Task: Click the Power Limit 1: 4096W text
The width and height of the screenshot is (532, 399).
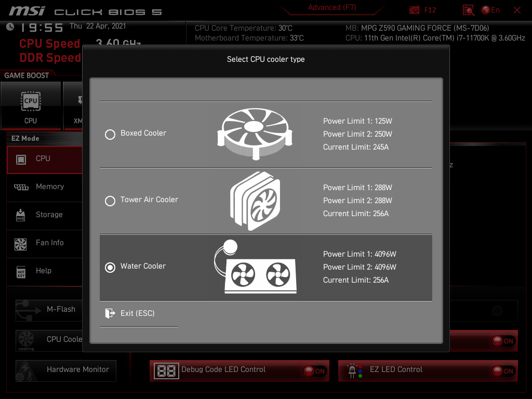Action: point(360,254)
